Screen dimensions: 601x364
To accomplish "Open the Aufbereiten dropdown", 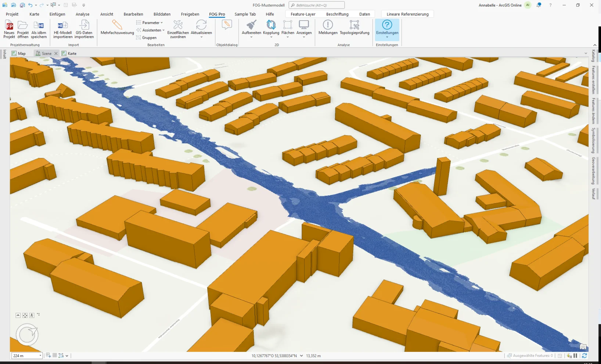I will click(x=251, y=37).
